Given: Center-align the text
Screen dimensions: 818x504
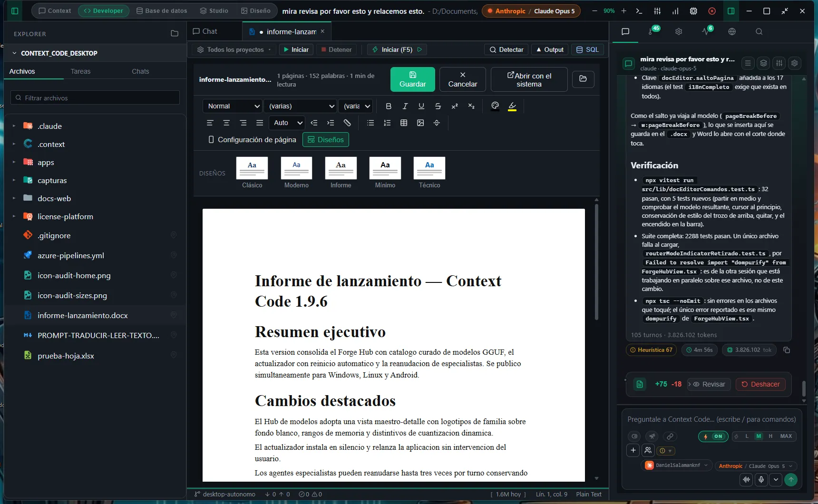Looking at the screenshot, I should pyautogui.click(x=226, y=123).
